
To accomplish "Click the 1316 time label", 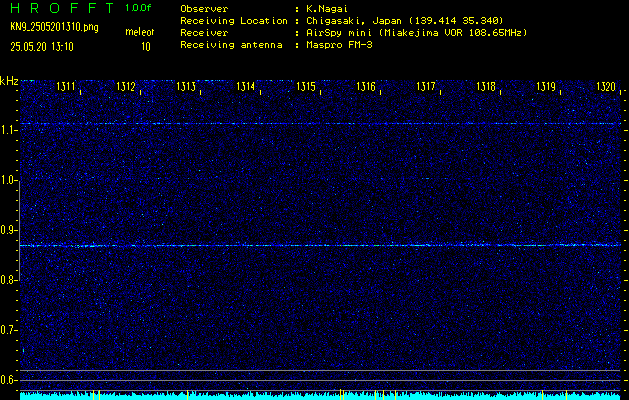I will 366,86.
